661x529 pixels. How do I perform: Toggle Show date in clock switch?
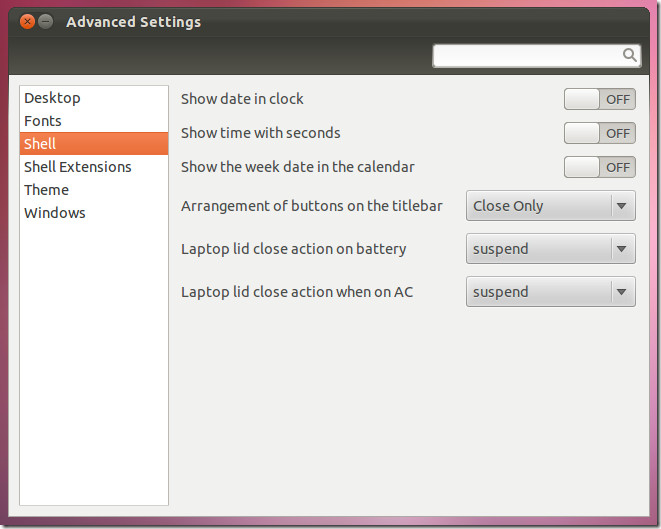[599, 99]
